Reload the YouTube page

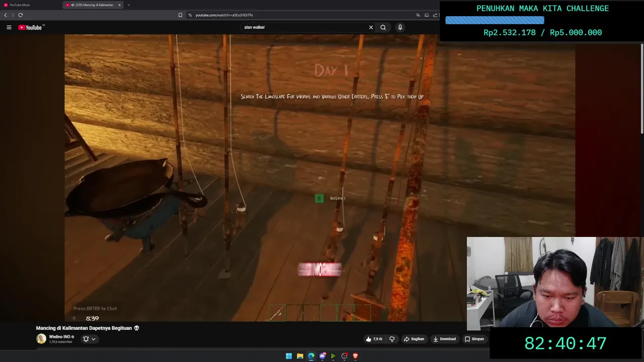point(21,15)
